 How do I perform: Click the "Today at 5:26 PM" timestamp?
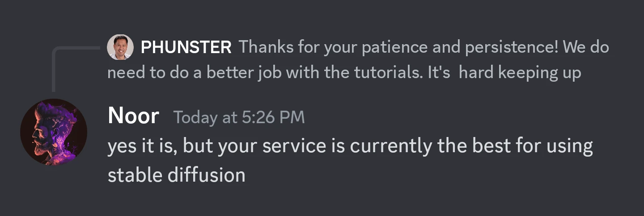239,117
